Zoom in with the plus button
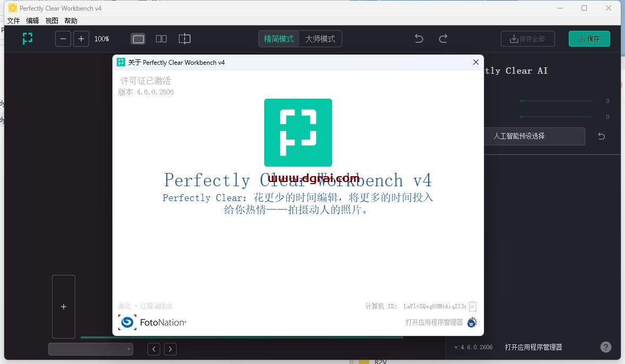625x364 pixels. click(81, 39)
